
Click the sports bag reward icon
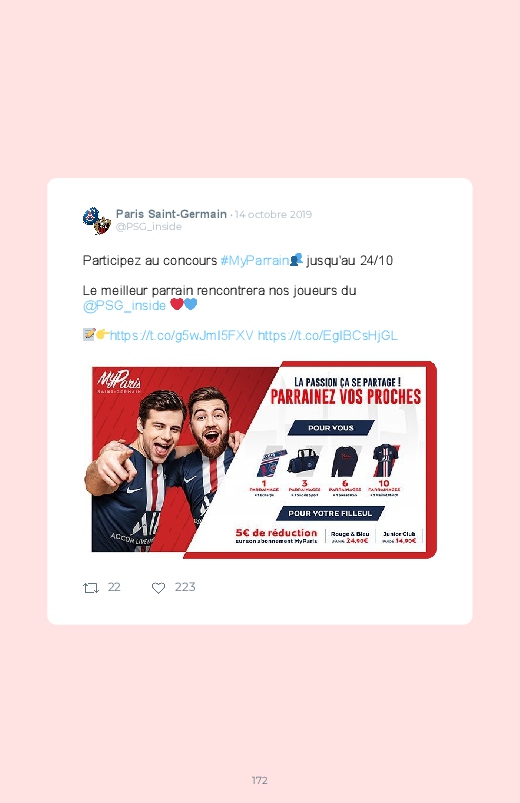point(304,462)
